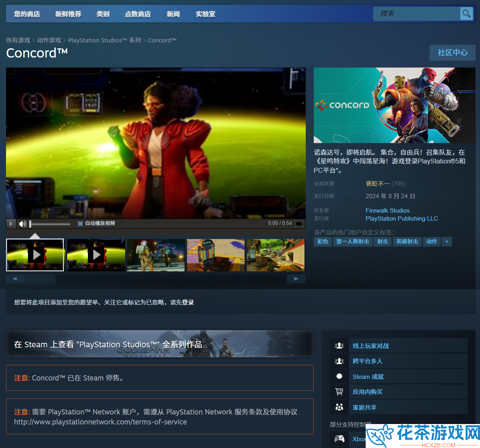Focus the 搜索 search input field
Screen dimensions: 480x448
(416, 14)
